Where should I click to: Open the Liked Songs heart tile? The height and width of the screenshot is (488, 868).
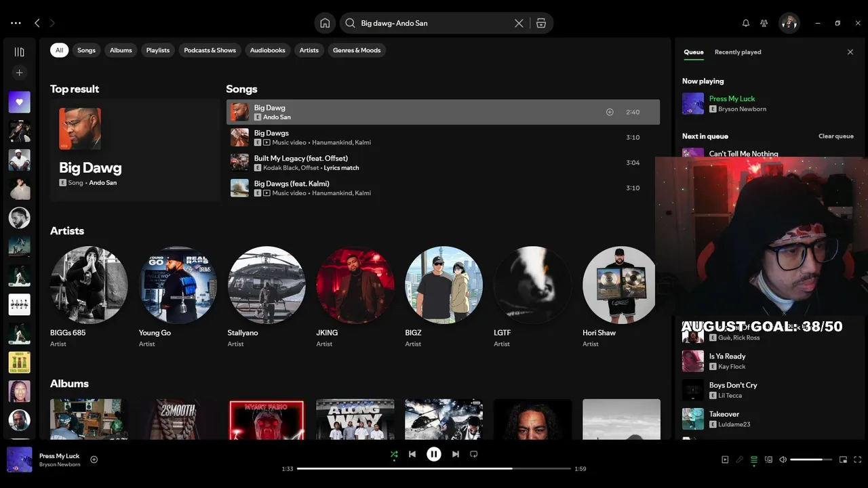coord(19,102)
